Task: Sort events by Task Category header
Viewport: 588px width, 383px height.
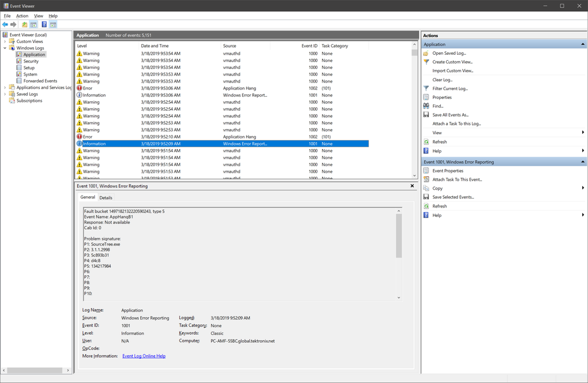Action: pyautogui.click(x=344, y=46)
